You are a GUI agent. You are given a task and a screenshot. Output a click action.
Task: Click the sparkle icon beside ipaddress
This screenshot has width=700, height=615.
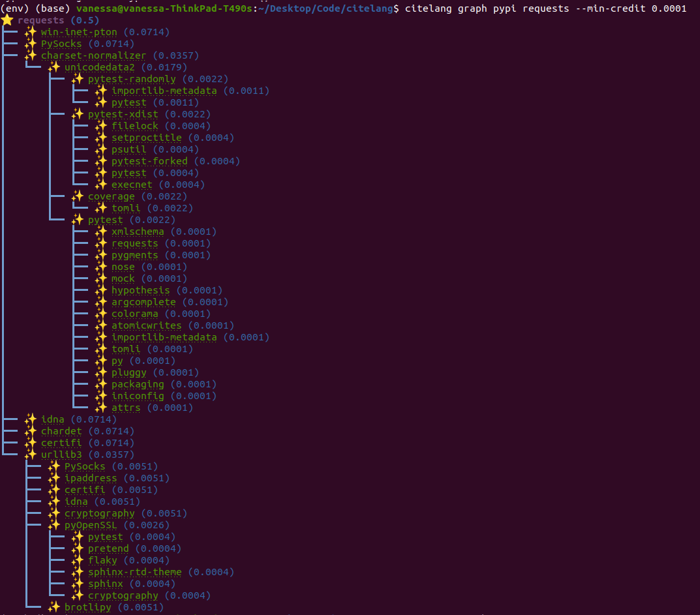click(54, 477)
